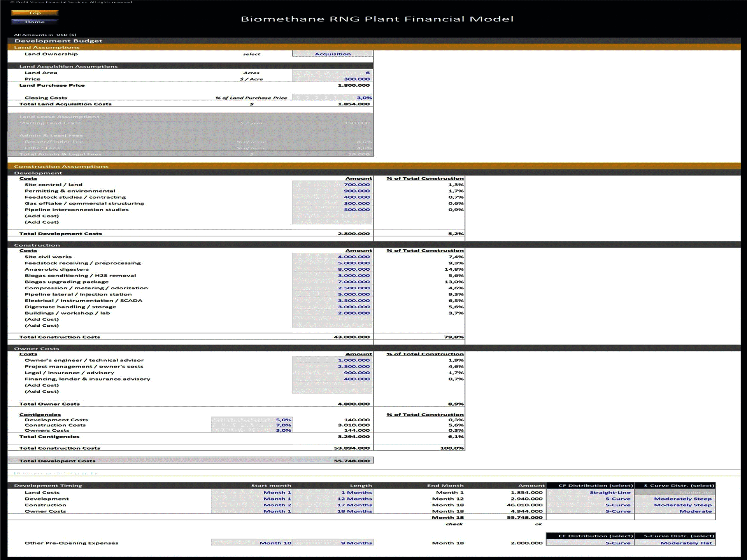Select the Digestate handling / storage amount
747x560 pixels.
click(x=333, y=306)
